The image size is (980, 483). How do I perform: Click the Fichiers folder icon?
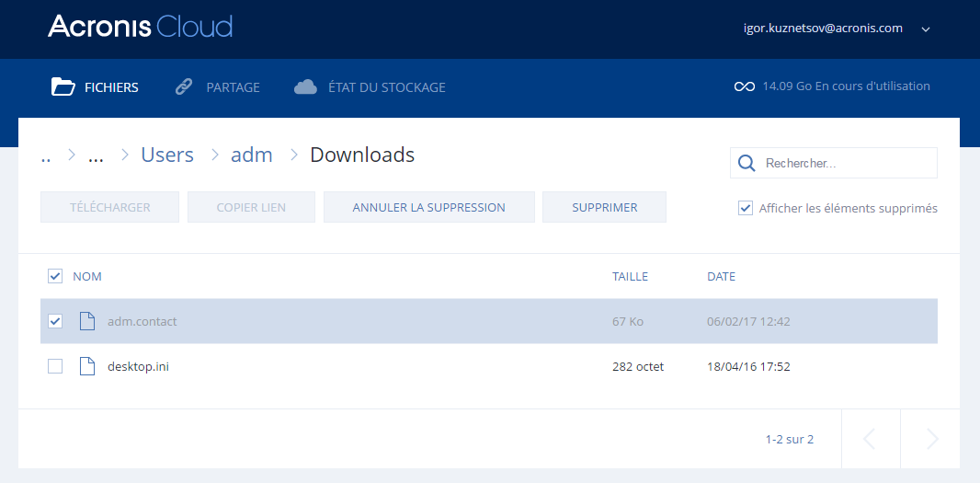tap(63, 87)
